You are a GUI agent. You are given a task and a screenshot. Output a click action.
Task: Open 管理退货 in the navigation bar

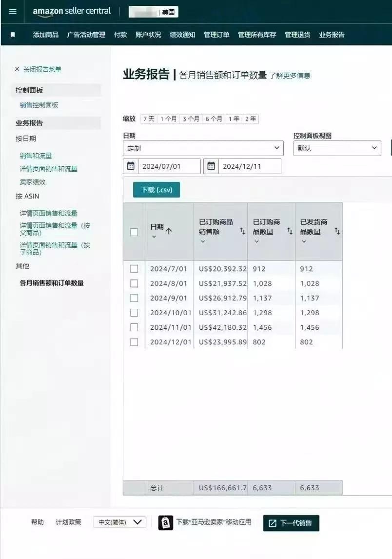297,35
